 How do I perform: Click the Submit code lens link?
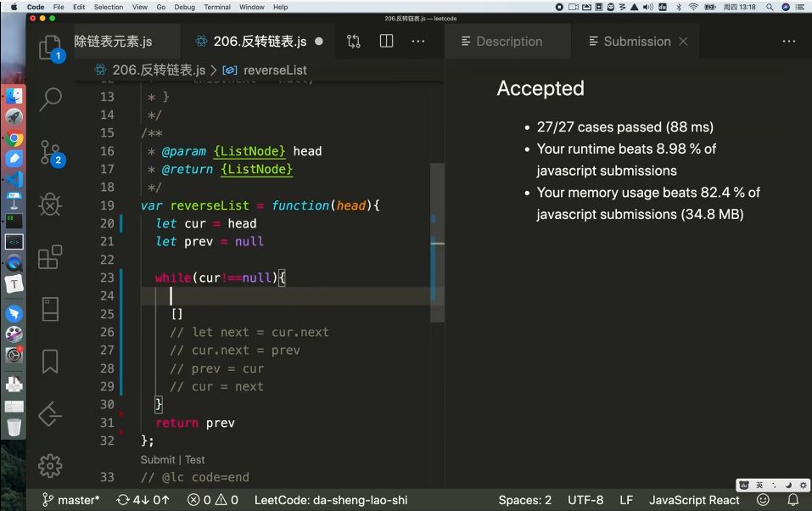click(x=158, y=460)
